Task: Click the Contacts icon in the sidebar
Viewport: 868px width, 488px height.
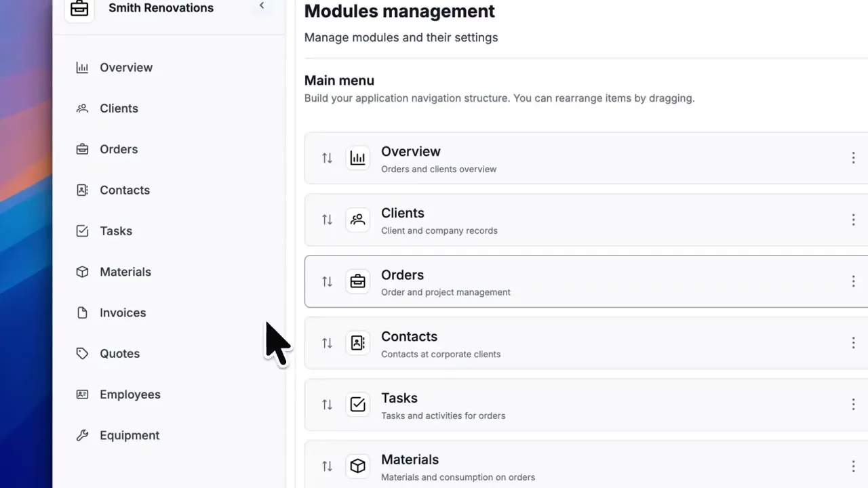Action: point(82,190)
